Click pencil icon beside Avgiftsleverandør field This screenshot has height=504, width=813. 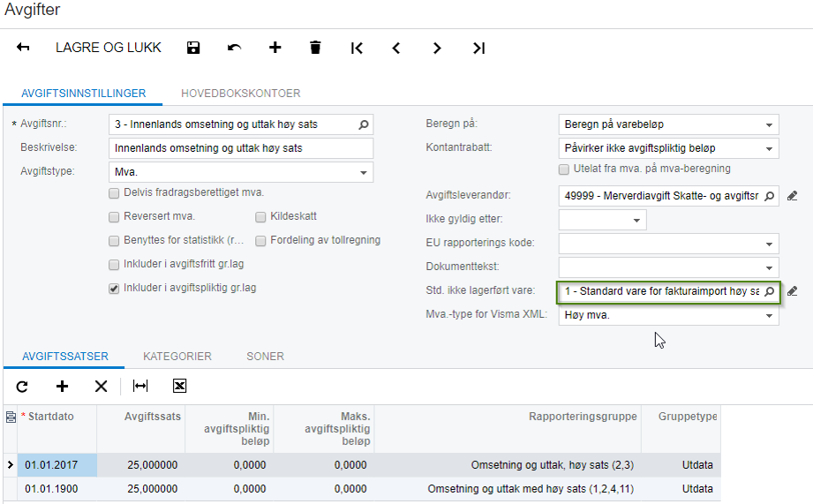(x=792, y=196)
